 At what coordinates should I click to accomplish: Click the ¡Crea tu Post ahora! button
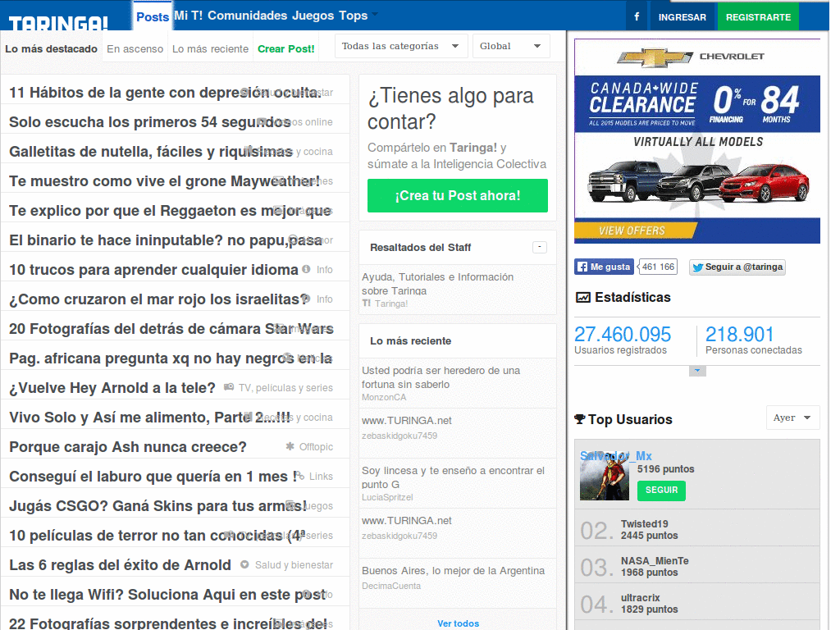pos(457,196)
